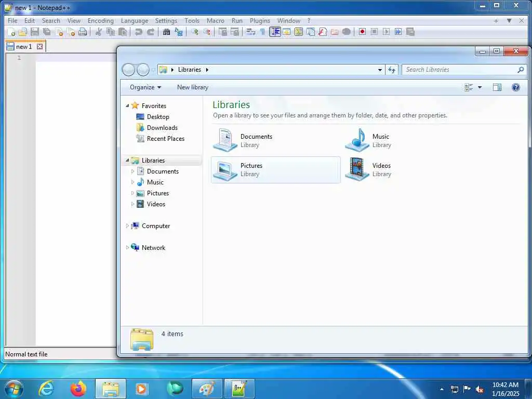
Task: Open change view dropdown arrow in Explorer
Action: [x=480, y=87]
